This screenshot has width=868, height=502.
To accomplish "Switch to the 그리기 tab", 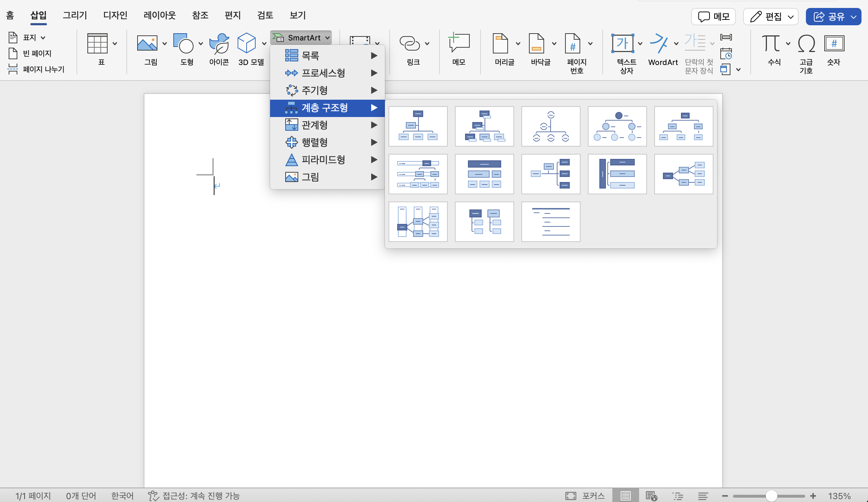I will click(75, 15).
